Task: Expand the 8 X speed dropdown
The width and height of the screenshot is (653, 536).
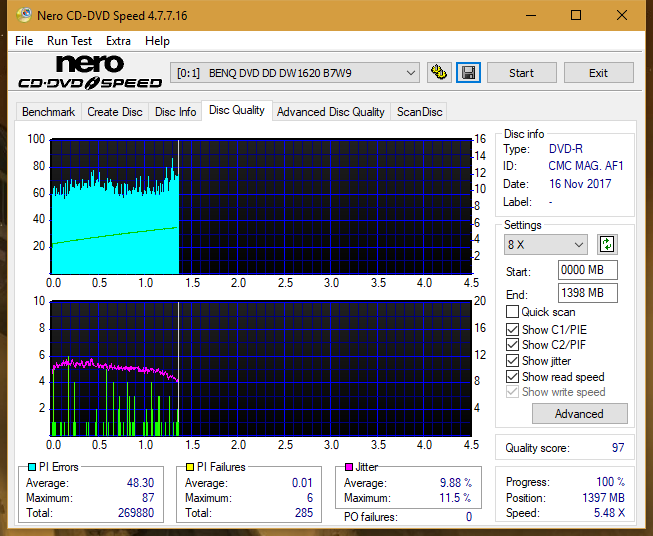Action: tap(546, 244)
